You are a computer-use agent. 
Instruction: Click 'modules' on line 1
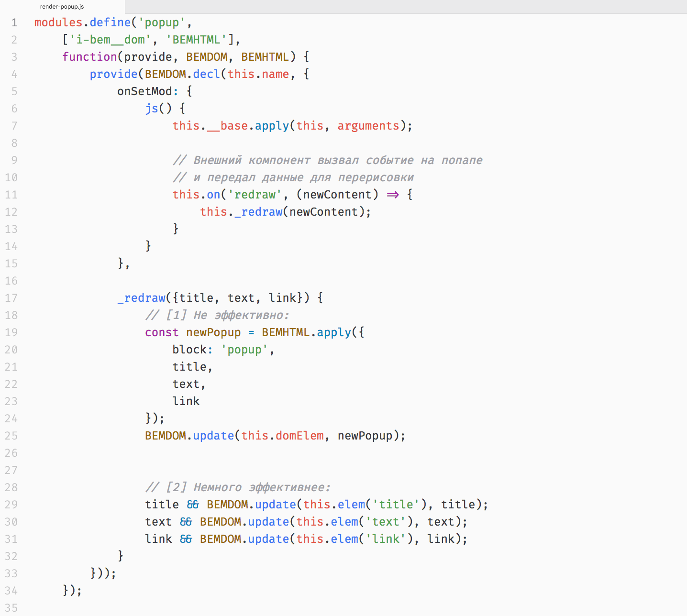click(x=58, y=22)
